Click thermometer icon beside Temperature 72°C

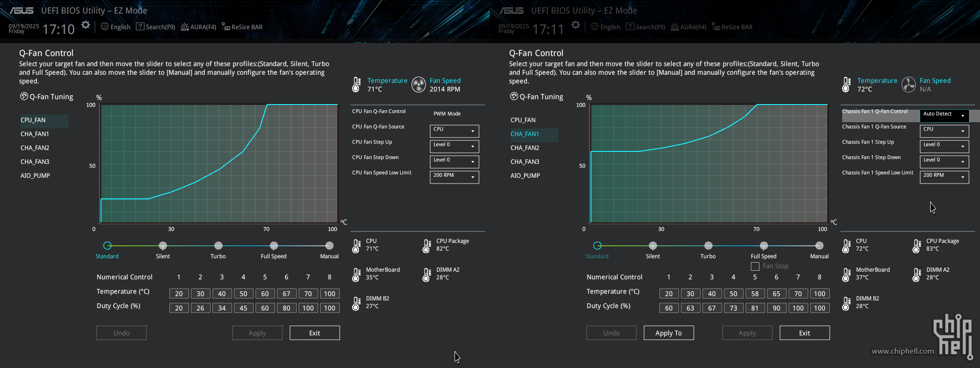[x=846, y=85]
